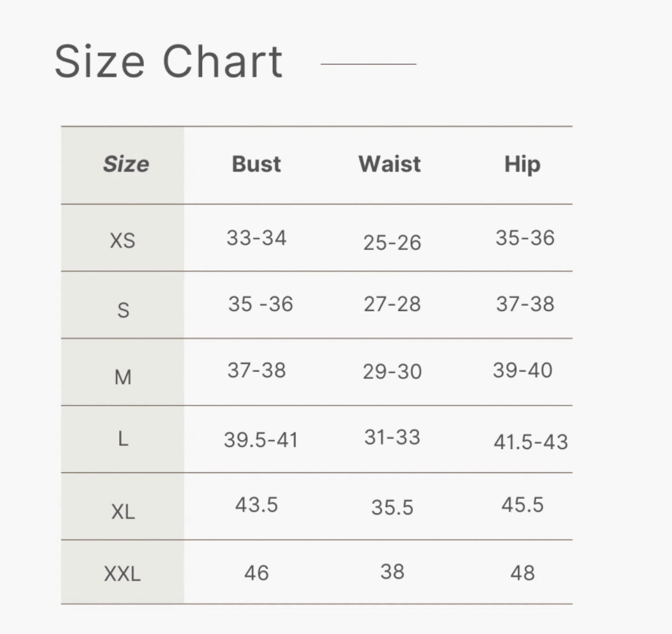Click the Waist column header

click(390, 164)
